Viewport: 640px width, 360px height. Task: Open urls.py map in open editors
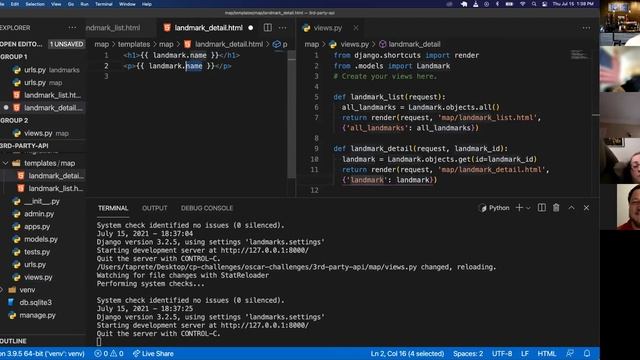click(x=43, y=82)
